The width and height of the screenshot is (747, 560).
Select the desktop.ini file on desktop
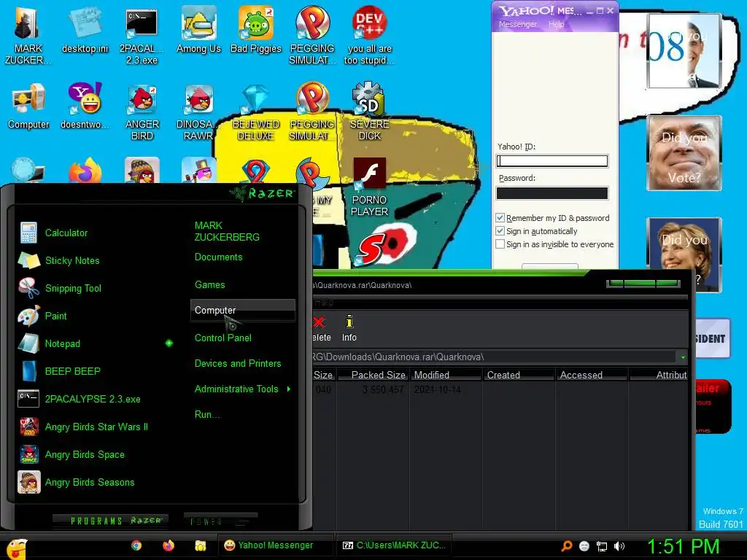click(x=85, y=29)
